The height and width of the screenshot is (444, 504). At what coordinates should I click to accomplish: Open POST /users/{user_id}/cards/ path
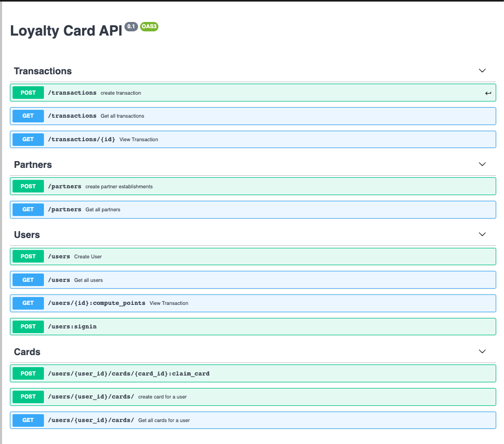point(91,397)
